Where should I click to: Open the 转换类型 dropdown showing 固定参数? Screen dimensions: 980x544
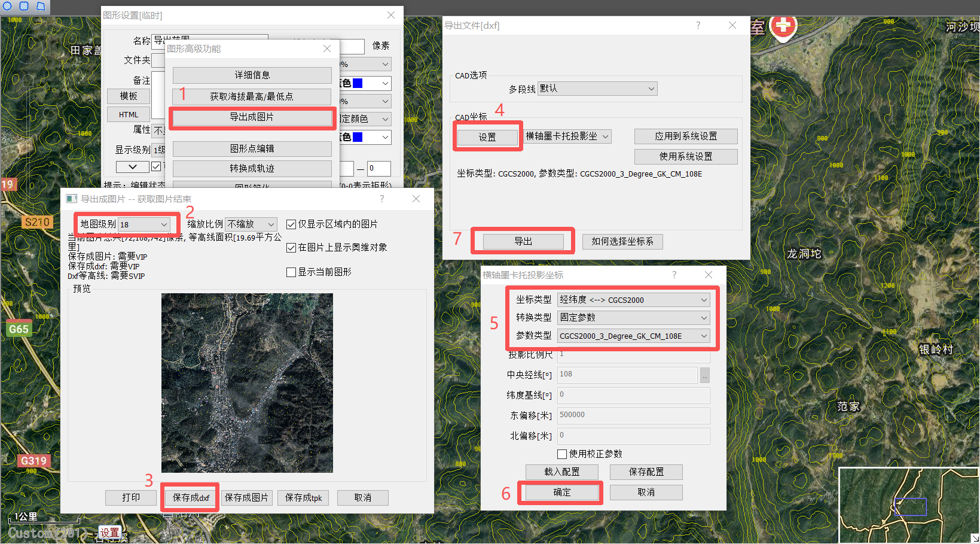[x=633, y=318]
